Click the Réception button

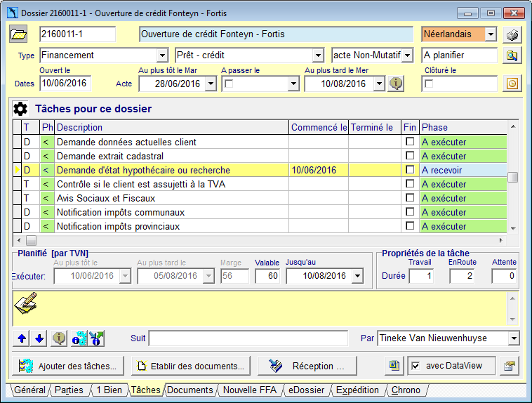(307, 366)
